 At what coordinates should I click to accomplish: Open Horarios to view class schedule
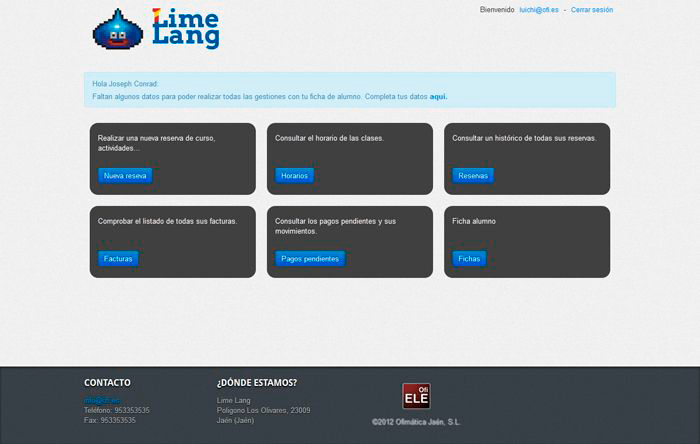coord(294,175)
